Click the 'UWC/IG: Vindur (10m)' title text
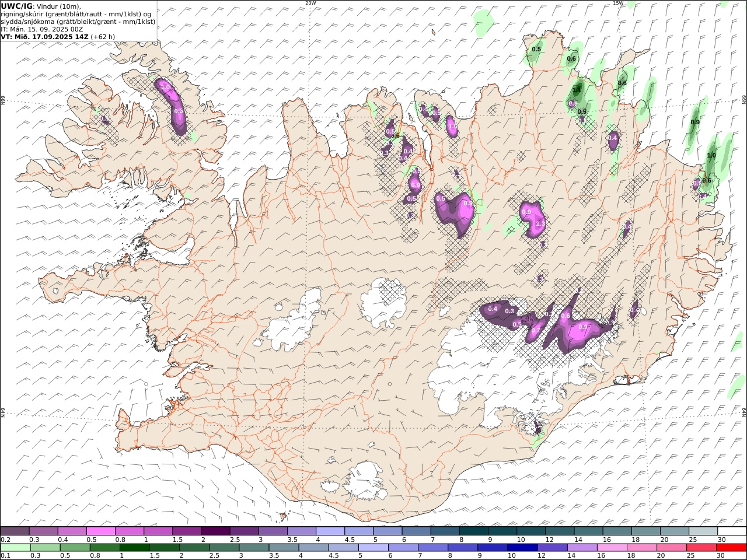The image size is (747, 560). click(41, 6)
